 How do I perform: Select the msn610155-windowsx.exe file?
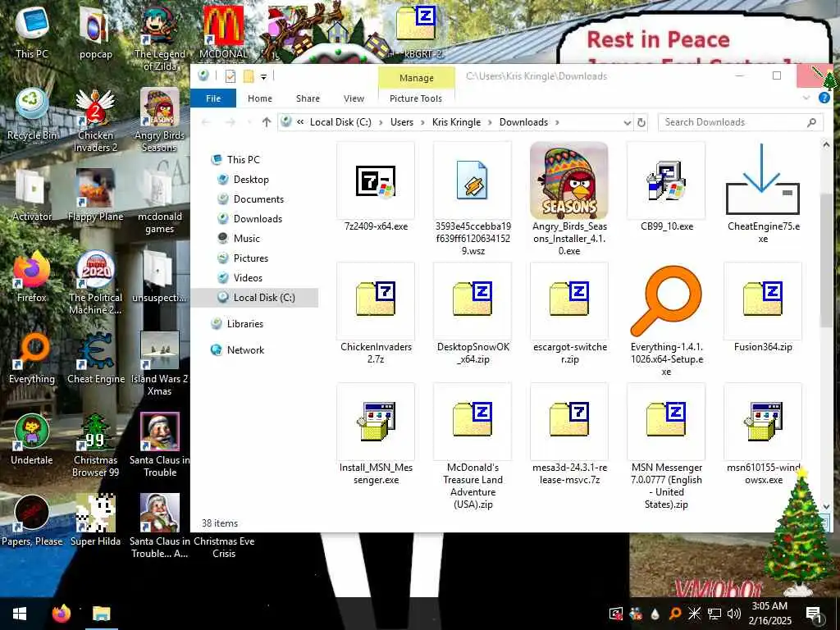click(x=763, y=422)
